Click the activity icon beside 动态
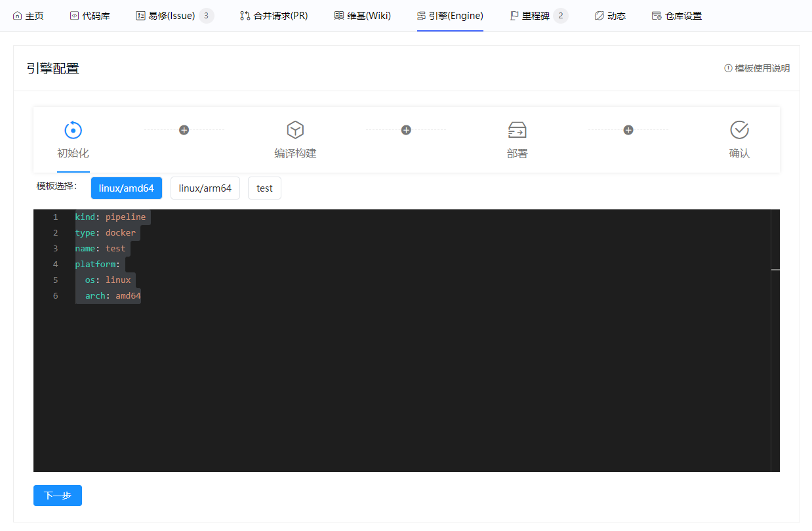 click(x=599, y=16)
